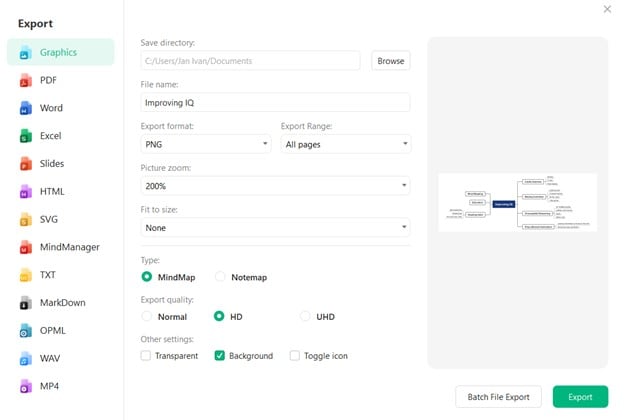Image resolution: width=624 pixels, height=420 pixels.
Task: Click the HTML file icon
Action: pos(25,191)
